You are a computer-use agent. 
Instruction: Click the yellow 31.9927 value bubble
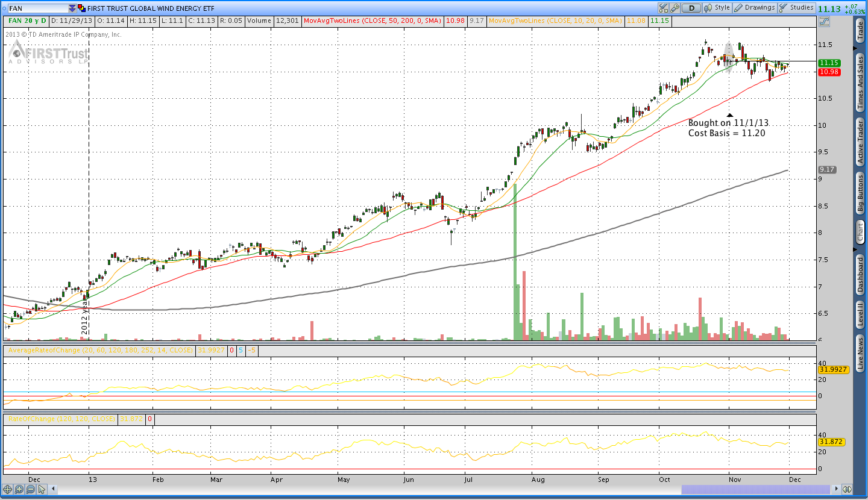tap(834, 369)
